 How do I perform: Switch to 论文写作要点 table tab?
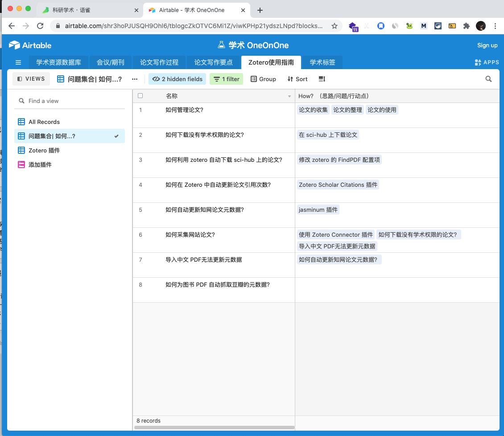coord(214,62)
